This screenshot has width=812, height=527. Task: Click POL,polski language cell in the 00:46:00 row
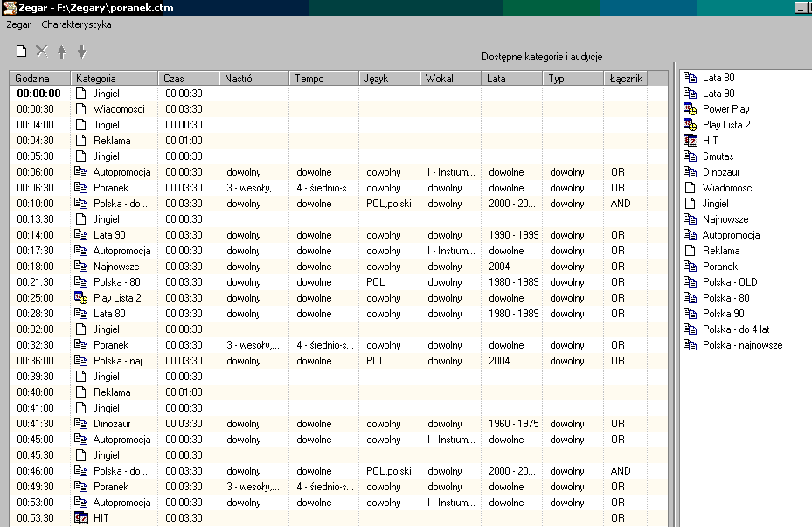(389, 471)
